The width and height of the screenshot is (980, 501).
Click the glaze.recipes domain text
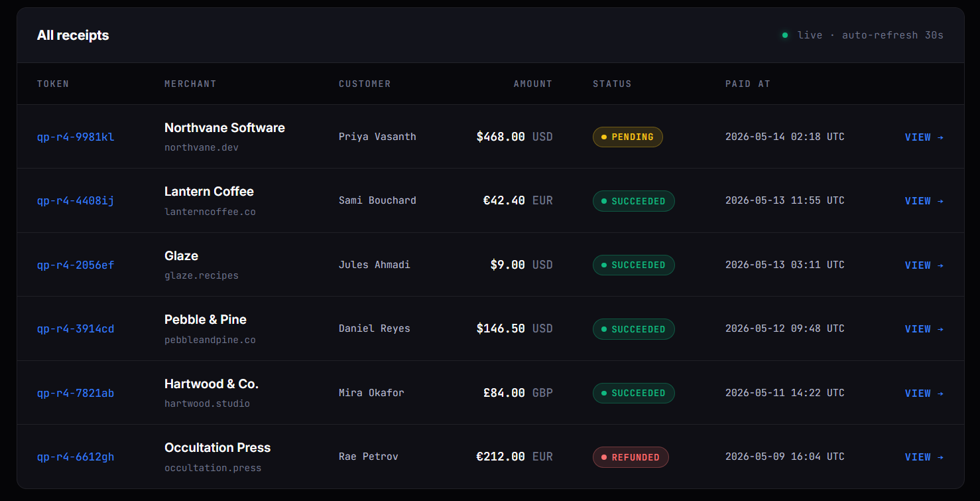(x=202, y=276)
